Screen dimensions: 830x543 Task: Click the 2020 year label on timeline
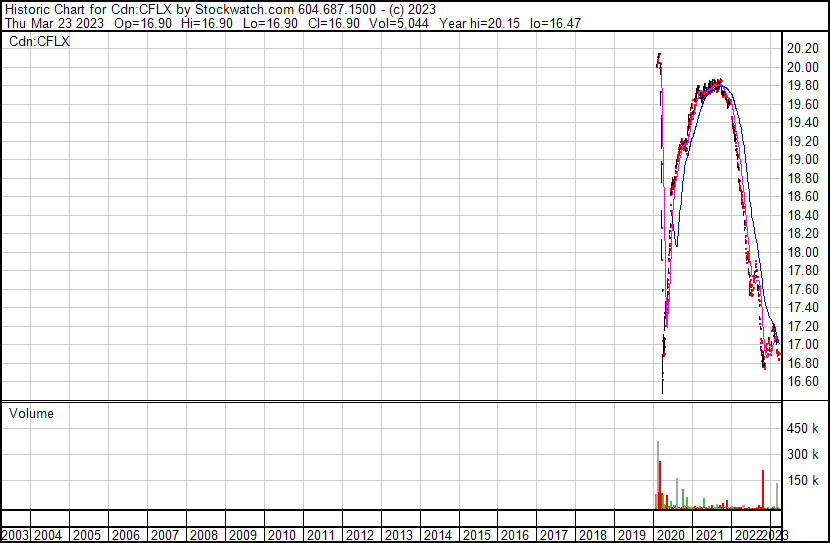(x=669, y=535)
